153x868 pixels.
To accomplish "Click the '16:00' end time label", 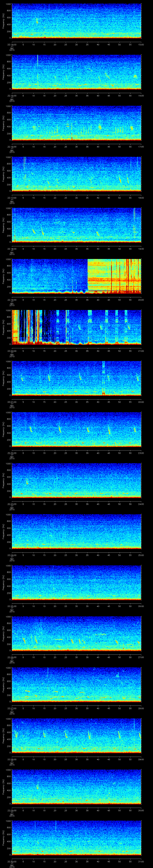I will (x=141, y=96).
